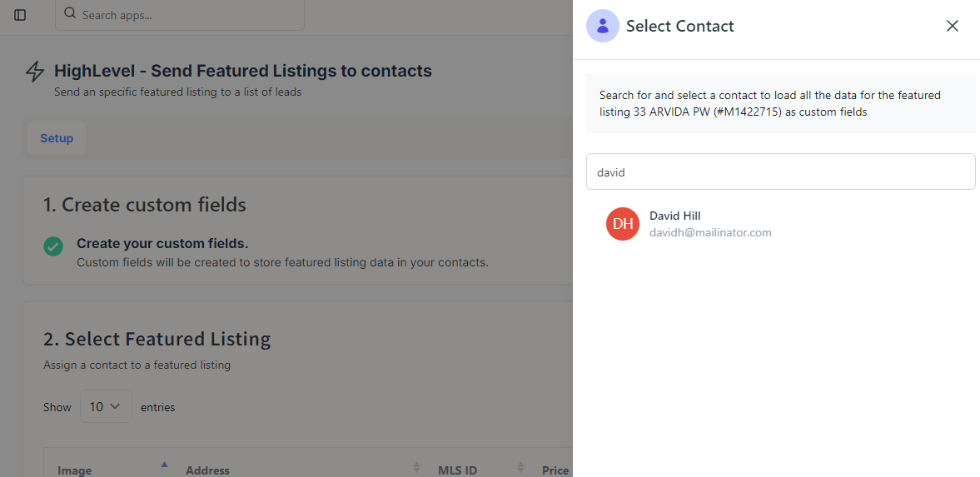980x477 pixels.
Task: Click the Address column sort arrows
Action: pos(416,468)
